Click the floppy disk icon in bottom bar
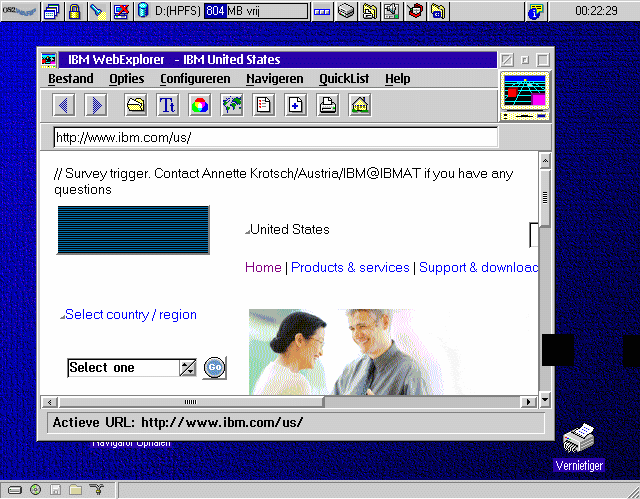 pyautogui.click(x=56, y=489)
